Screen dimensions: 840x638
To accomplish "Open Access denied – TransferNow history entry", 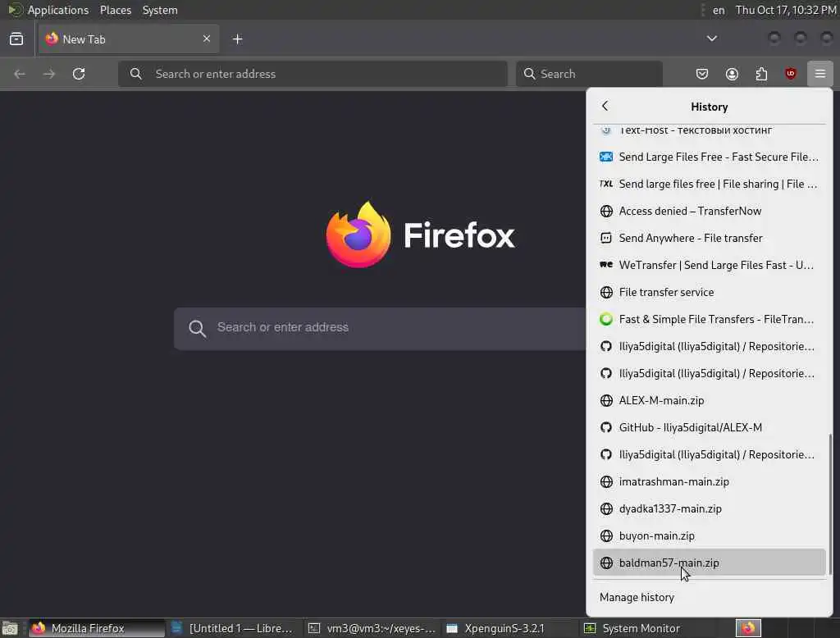I will (710, 211).
